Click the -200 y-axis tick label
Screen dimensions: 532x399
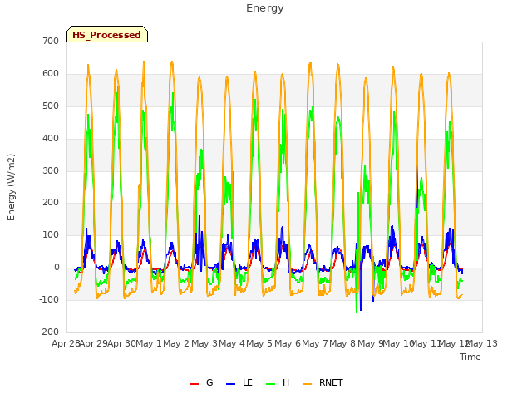coord(49,332)
